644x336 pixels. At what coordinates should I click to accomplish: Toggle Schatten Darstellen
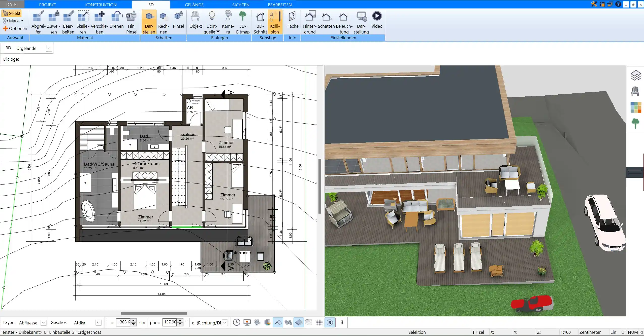tap(149, 22)
